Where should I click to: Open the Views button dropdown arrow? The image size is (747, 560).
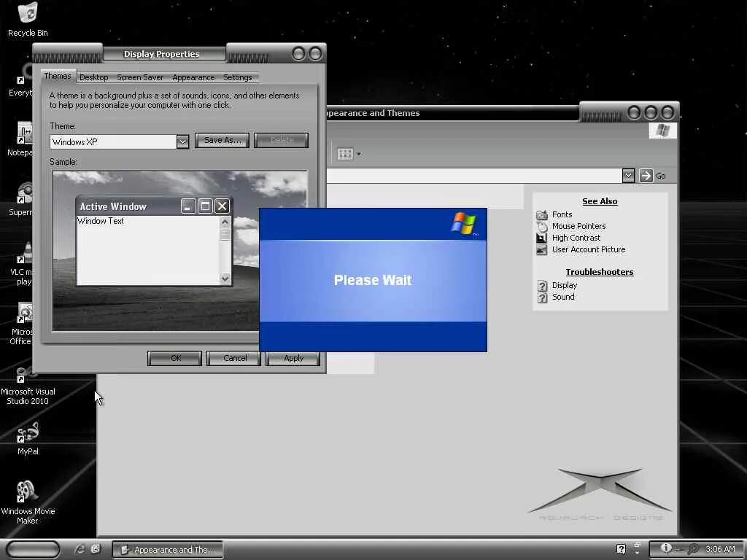click(x=359, y=155)
